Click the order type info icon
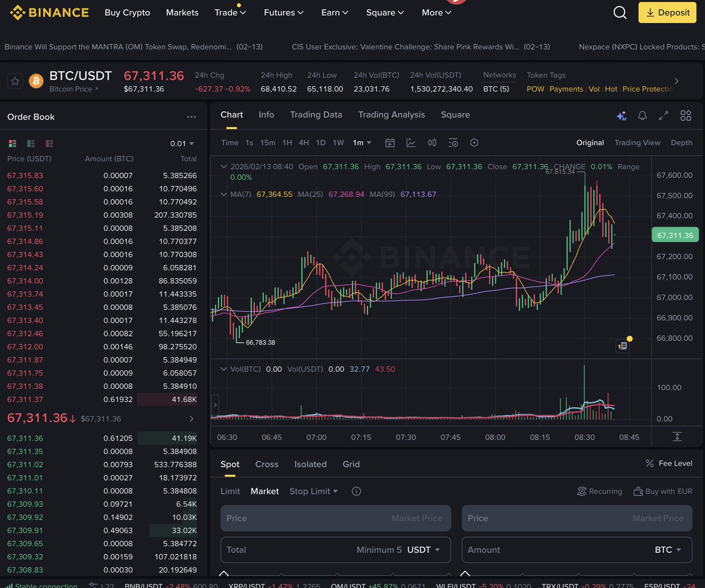 coord(356,491)
